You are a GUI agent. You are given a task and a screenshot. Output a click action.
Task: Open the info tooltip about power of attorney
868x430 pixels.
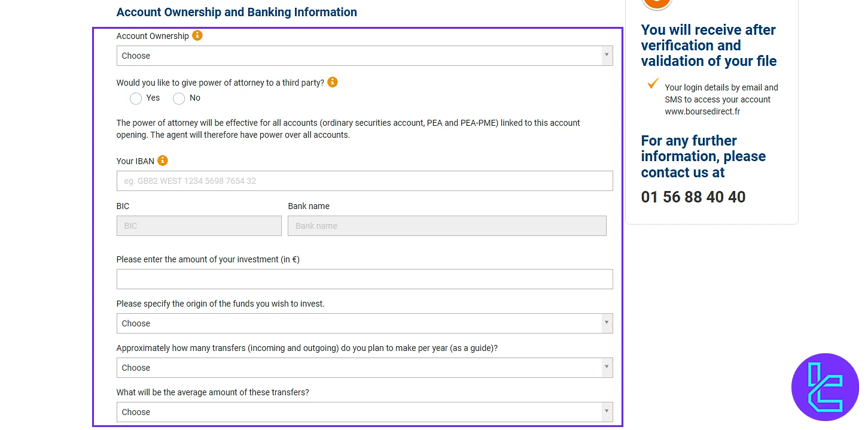333,82
